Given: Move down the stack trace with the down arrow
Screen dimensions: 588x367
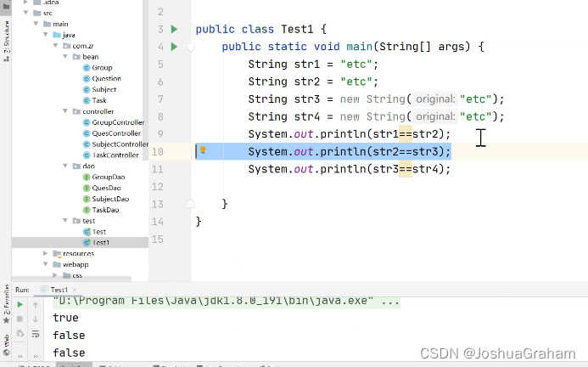Looking at the screenshot, I should [x=36, y=319].
